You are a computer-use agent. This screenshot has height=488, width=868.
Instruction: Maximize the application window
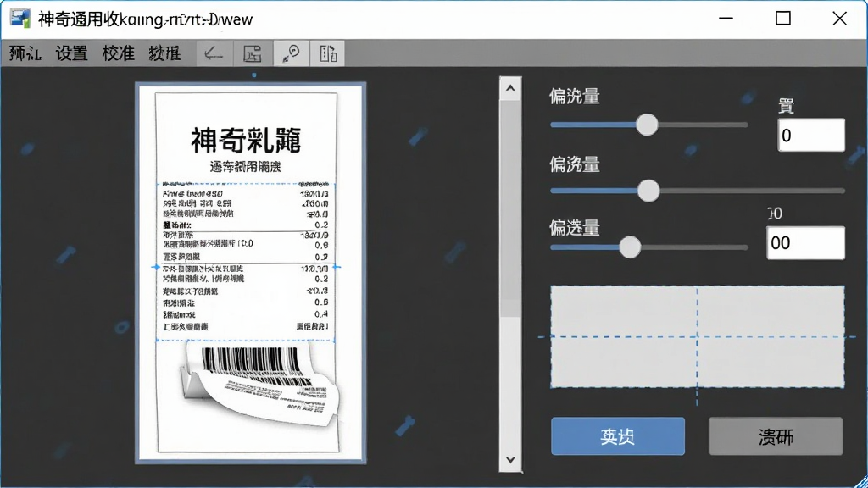[x=782, y=19]
